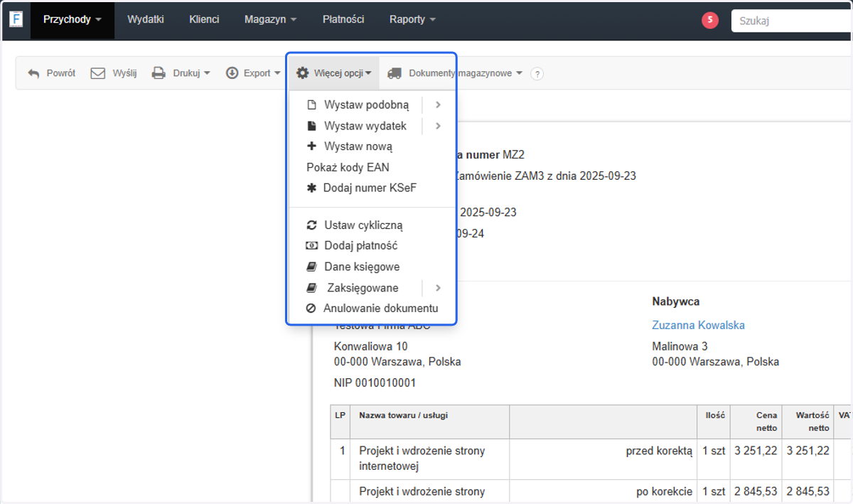The image size is (853, 504).
Task: Click the Dokumenty magazynowe truck icon
Action: 395,73
